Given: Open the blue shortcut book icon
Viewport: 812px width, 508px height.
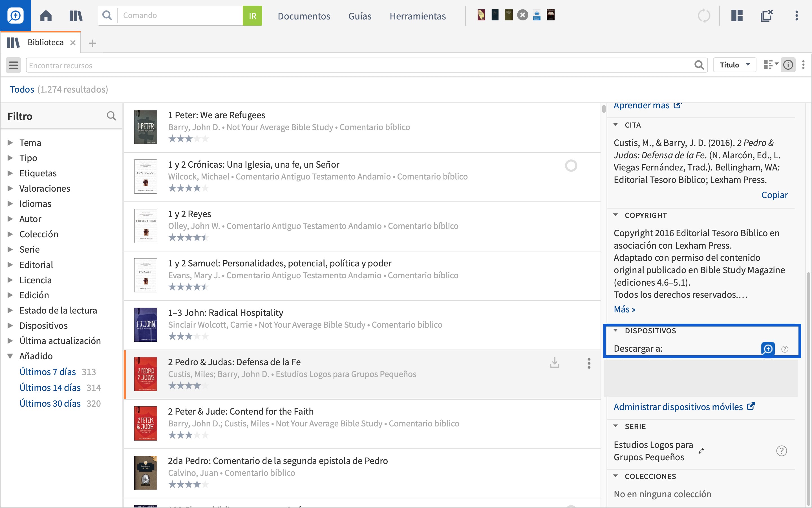Looking at the screenshot, I should coord(537,16).
